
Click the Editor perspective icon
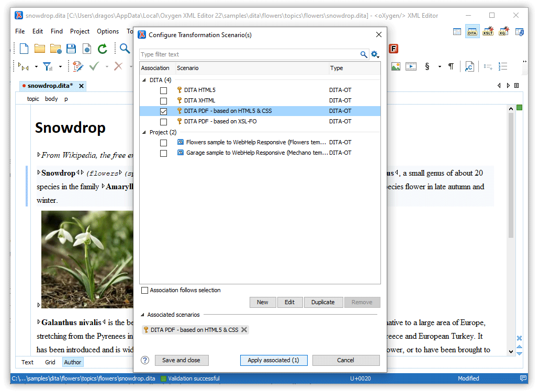[457, 32]
